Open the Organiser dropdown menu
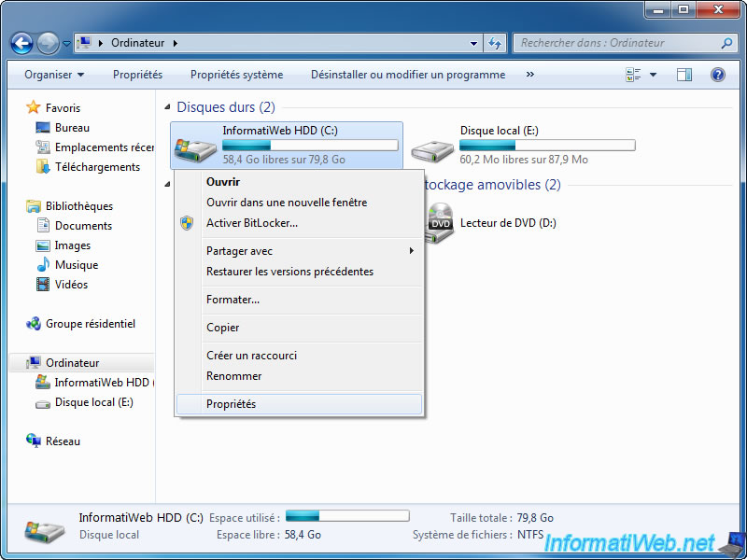Screen dimensions: 747x560 [54, 75]
